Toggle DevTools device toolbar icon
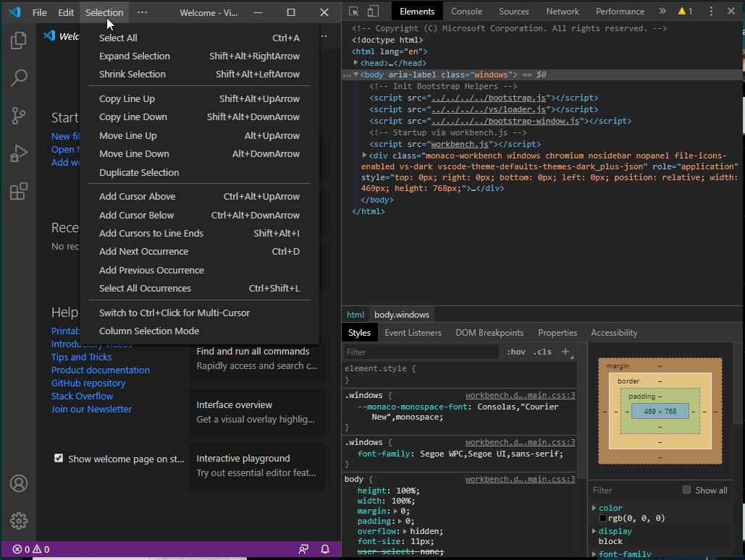Screen dimensions: 745x560 click(374, 12)
